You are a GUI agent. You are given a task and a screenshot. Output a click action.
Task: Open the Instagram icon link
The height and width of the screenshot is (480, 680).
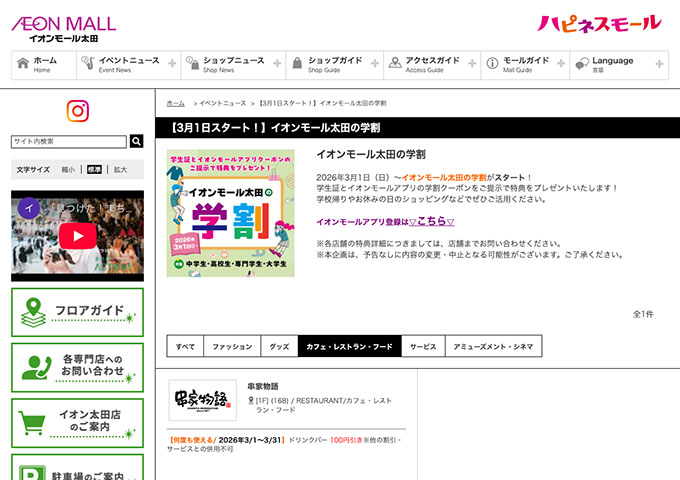coord(77,111)
